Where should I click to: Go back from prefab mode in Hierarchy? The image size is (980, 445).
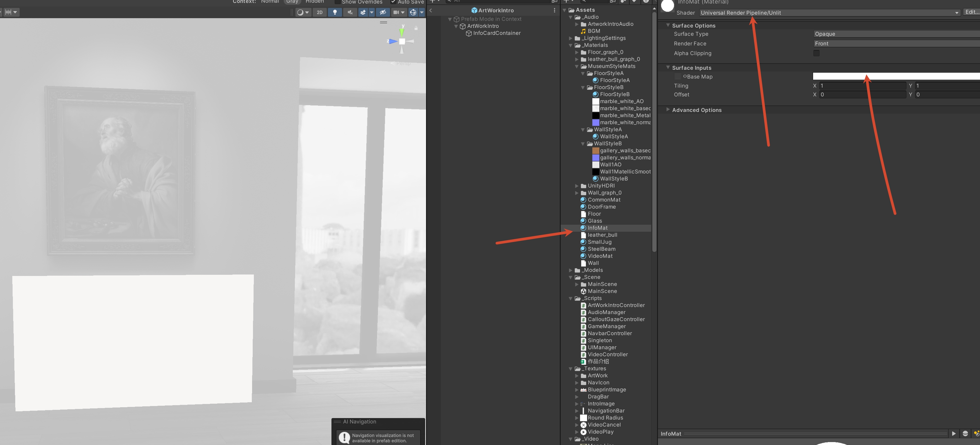click(x=431, y=10)
